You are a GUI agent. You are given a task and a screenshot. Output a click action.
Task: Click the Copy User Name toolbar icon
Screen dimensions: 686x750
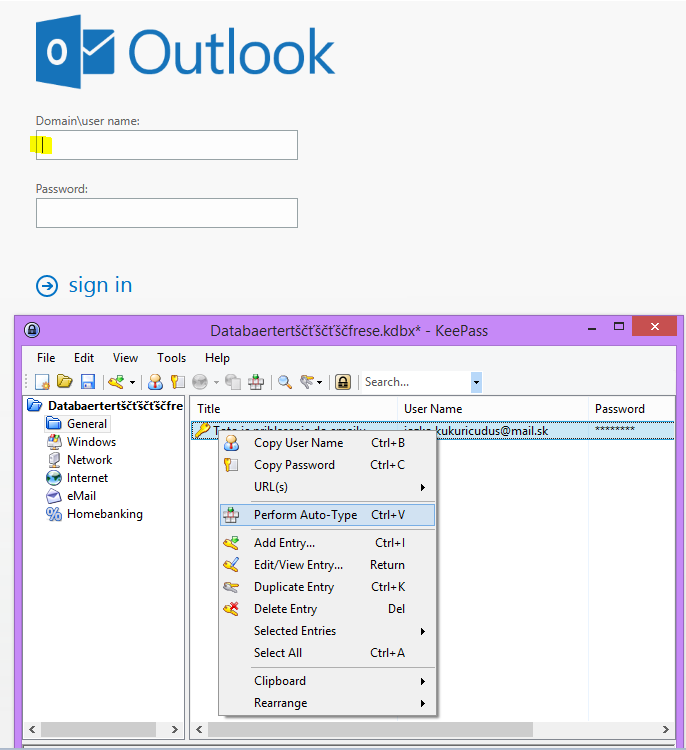[155, 382]
